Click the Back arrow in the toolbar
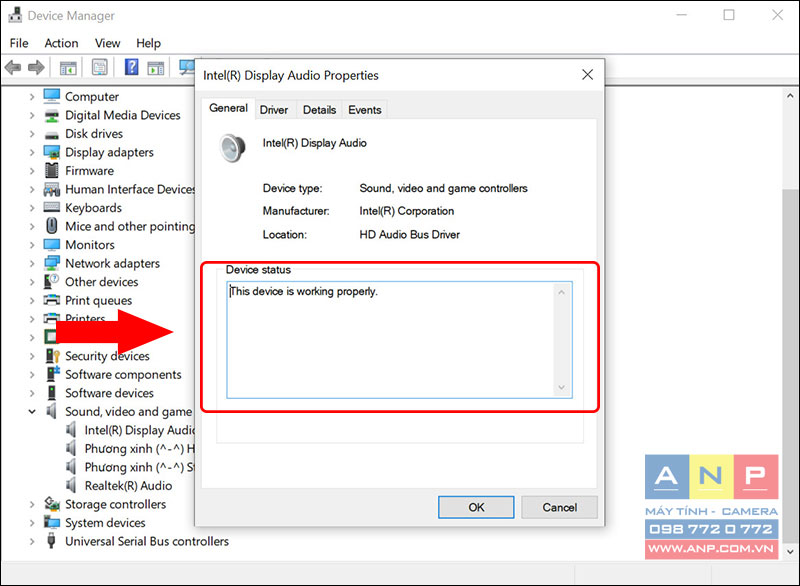 pyautogui.click(x=13, y=67)
